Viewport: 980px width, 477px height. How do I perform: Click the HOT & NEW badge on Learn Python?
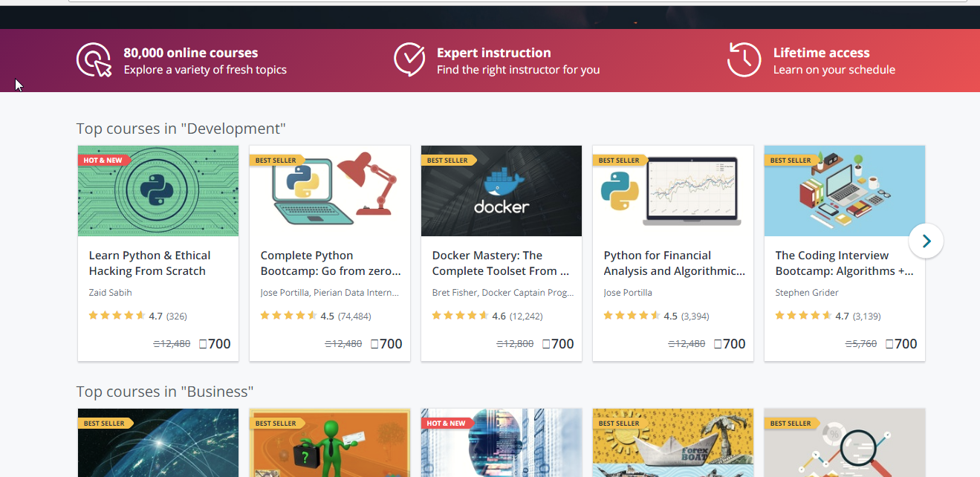104,160
